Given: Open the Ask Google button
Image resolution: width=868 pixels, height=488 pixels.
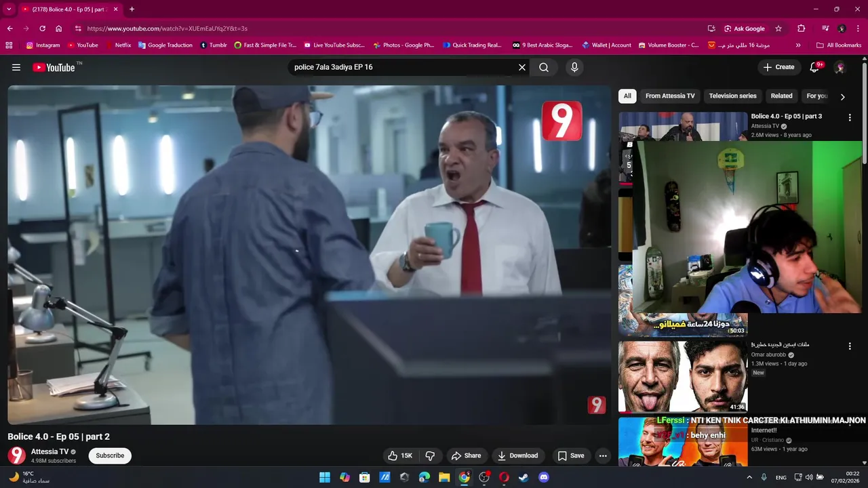Looking at the screenshot, I should pos(745,28).
